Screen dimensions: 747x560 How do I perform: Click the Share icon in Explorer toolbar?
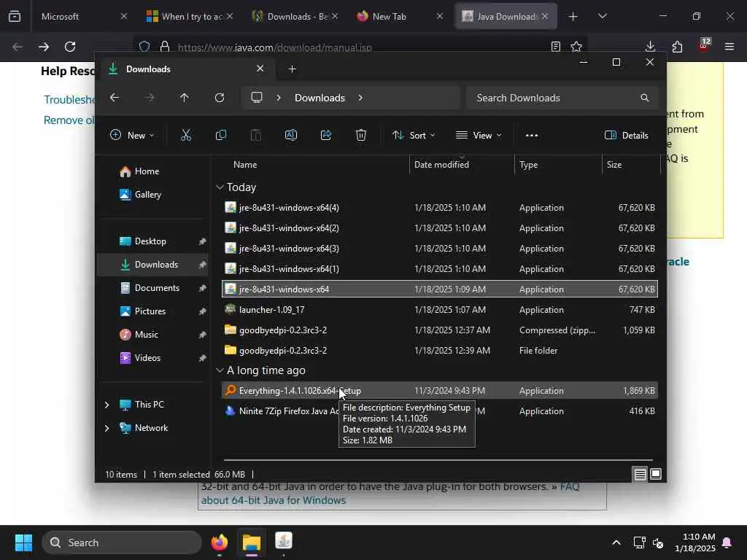326,135
